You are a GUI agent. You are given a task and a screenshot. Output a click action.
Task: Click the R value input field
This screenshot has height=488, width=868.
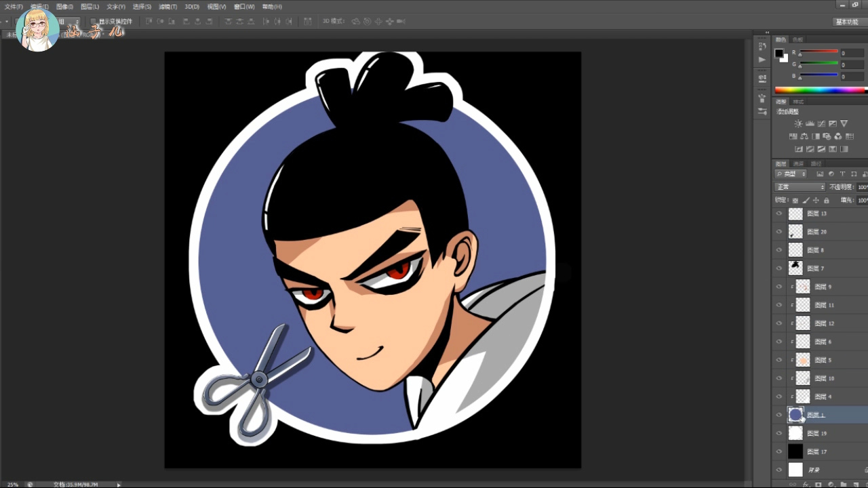click(x=852, y=53)
